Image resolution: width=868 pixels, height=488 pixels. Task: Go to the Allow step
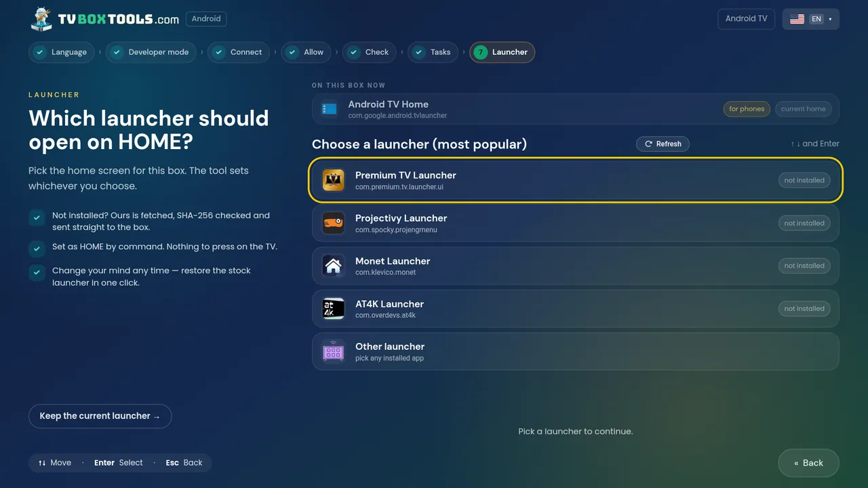[x=306, y=52]
